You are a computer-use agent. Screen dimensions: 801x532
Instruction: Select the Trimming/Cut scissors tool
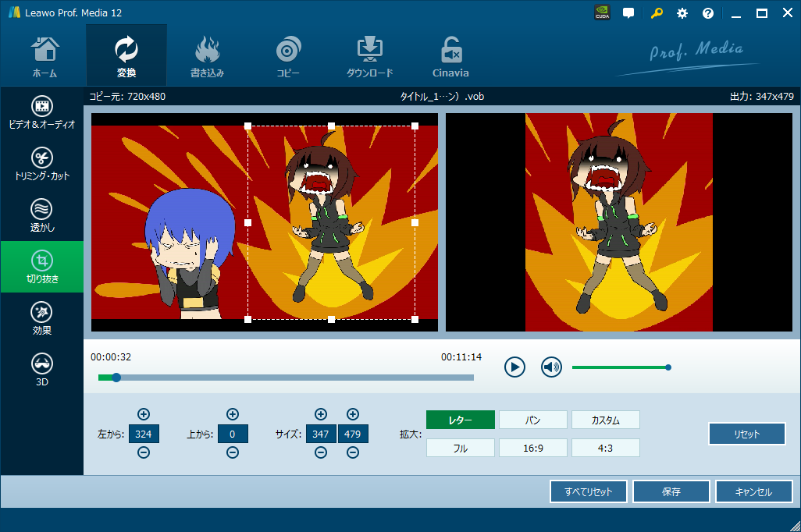(x=42, y=165)
